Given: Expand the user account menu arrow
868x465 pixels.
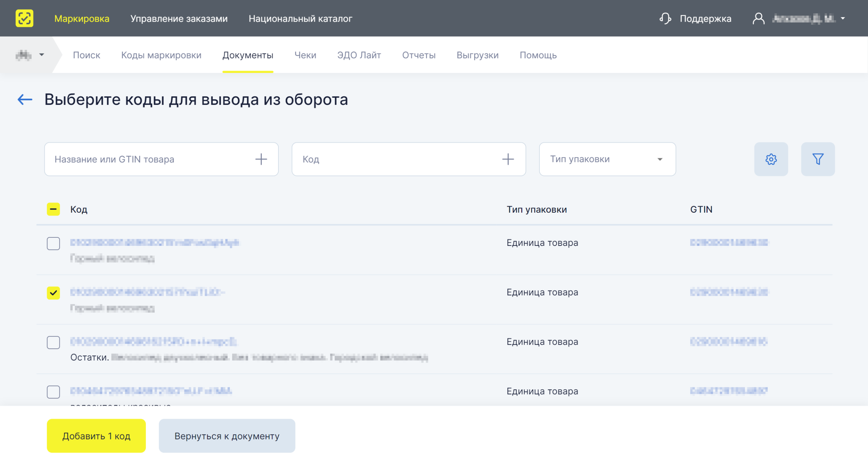Looking at the screenshot, I should pos(843,18).
